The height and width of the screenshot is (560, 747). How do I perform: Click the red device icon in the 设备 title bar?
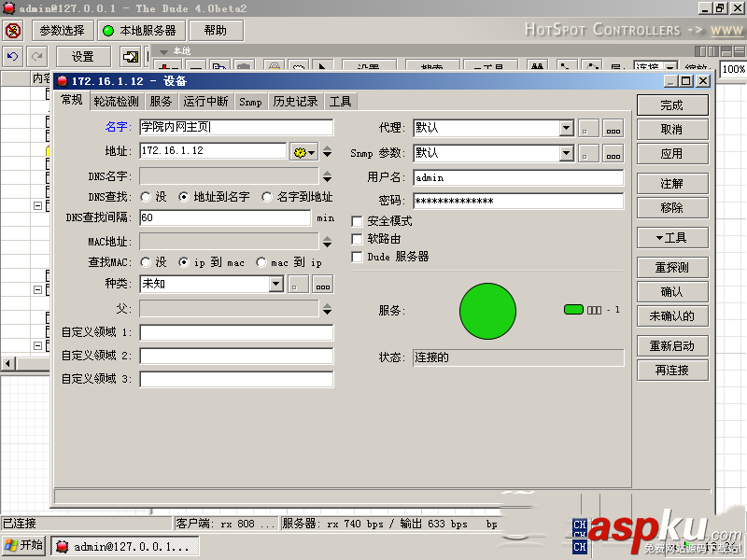(62, 81)
